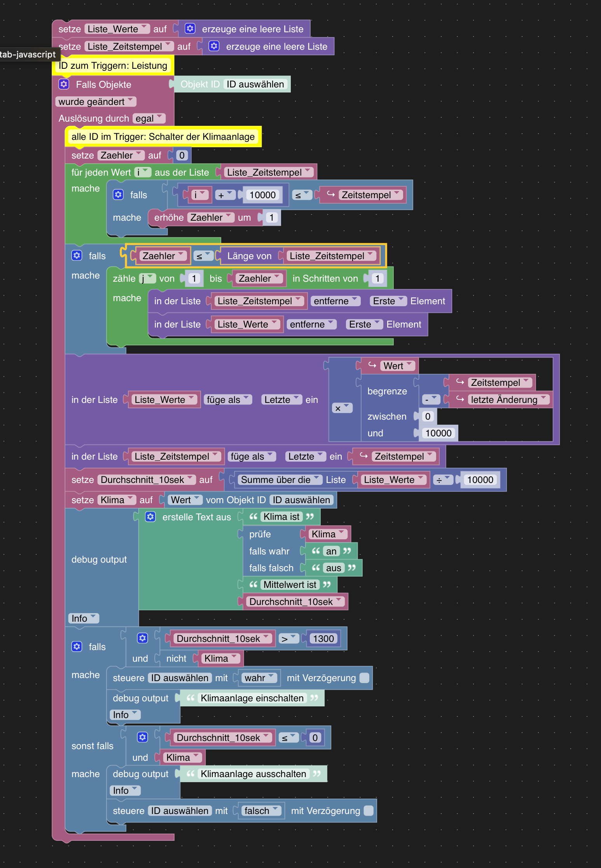Click text field 'an' after 'falls wahr'
The image size is (601, 868).
(331, 551)
